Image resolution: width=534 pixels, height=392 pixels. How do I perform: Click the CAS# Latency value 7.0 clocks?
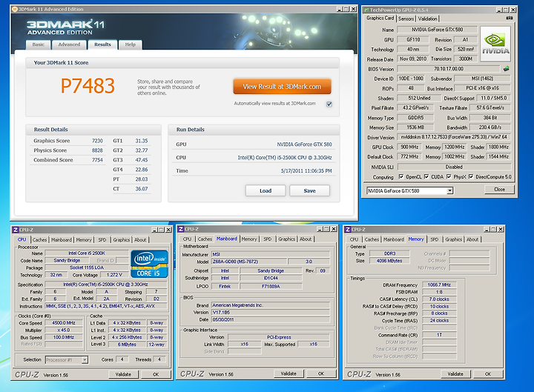[439, 299]
